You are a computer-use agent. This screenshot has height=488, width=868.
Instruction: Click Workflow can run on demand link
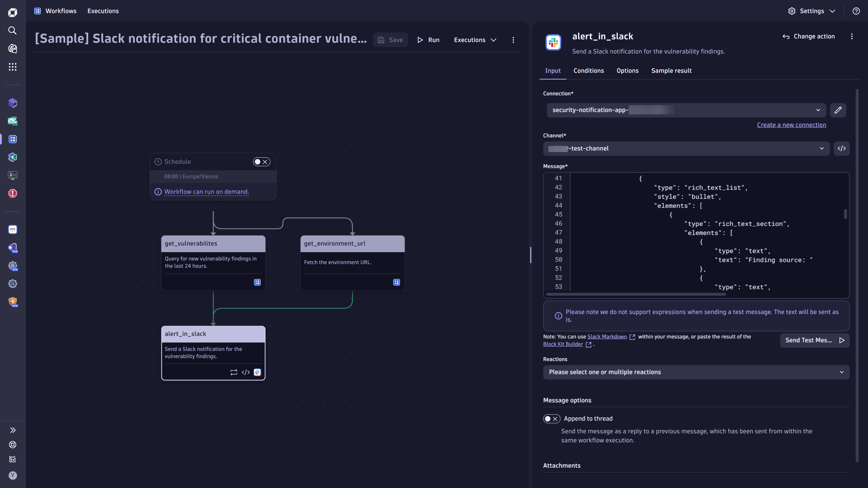207,192
